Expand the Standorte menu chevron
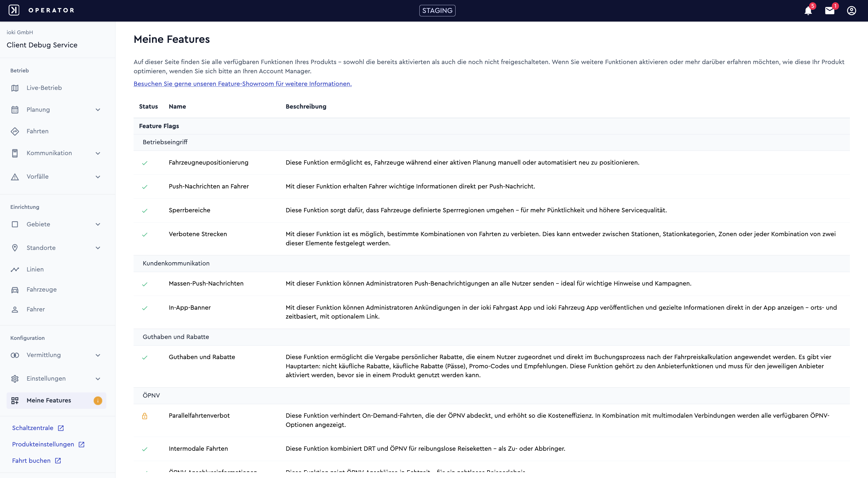 coord(98,248)
